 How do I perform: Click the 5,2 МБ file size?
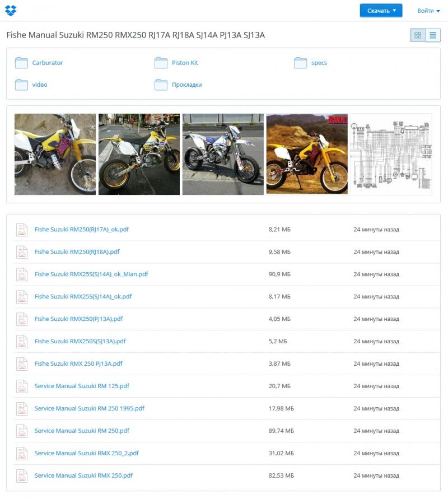[x=278, y=342]
